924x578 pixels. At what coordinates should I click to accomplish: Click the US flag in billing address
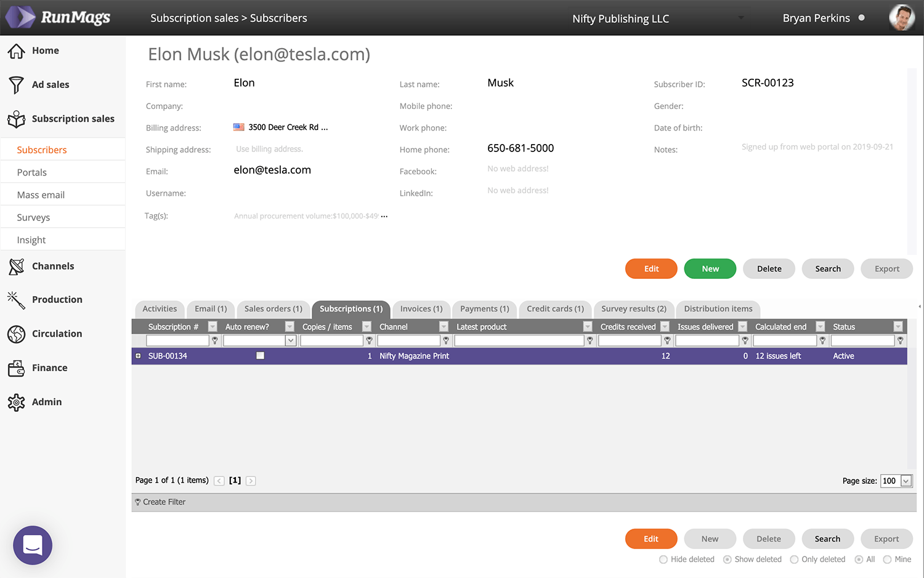tap(239, 127)
